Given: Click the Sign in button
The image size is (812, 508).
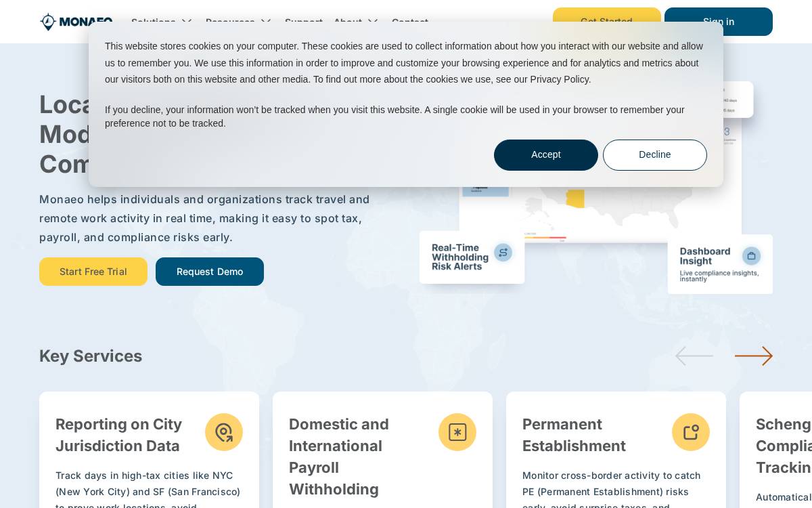Looking at the screenshot, I should tap(719, 22).
